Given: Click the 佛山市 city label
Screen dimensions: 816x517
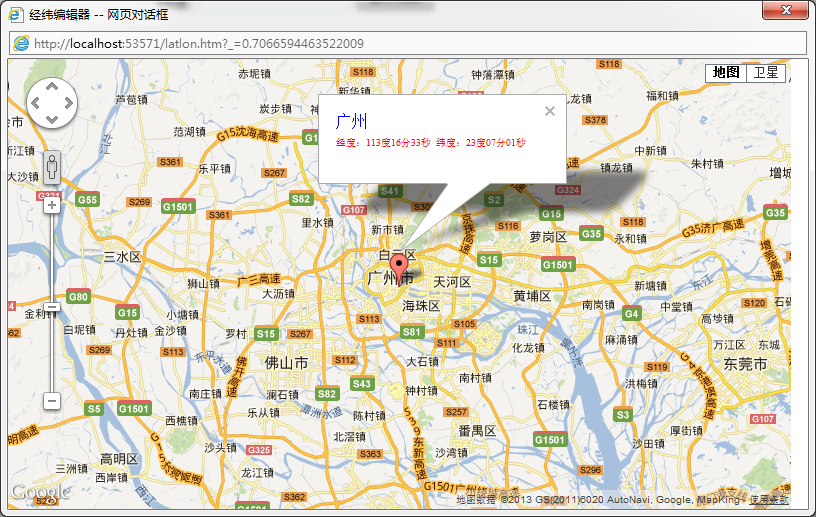Looking at the screenshot, I should 286,363.
